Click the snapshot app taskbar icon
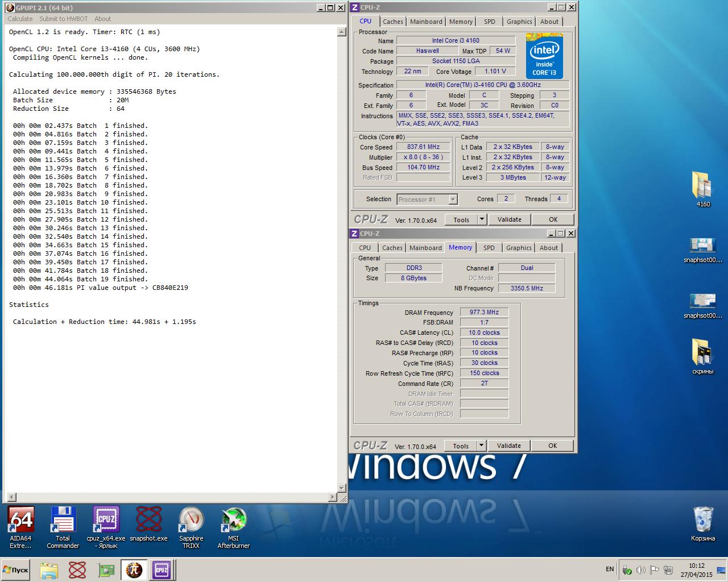This screenshot has width=728, height=582. click(x=77, y=570)
